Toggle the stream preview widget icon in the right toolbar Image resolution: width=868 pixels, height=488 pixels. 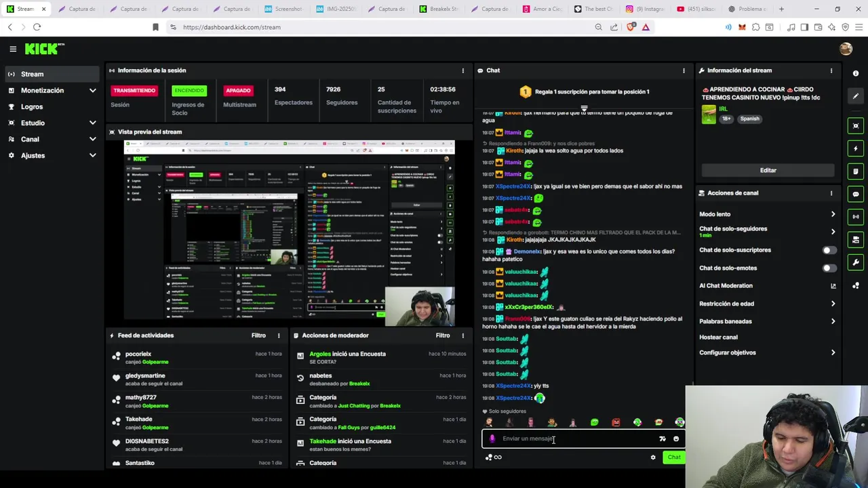[856, 125]
